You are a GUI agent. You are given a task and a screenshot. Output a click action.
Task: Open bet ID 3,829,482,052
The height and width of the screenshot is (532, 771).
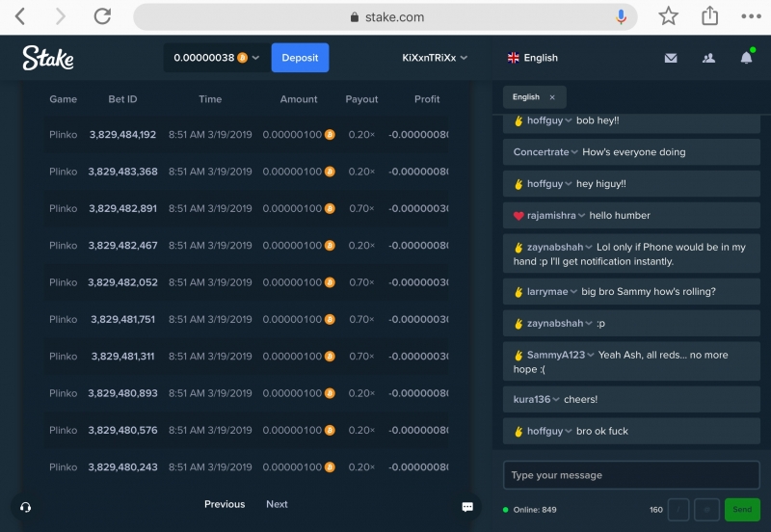tap(122, 282)
